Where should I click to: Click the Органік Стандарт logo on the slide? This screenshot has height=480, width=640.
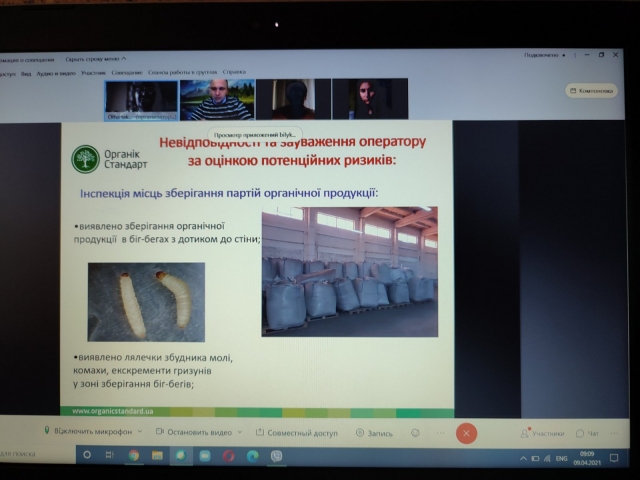(109, 159)
